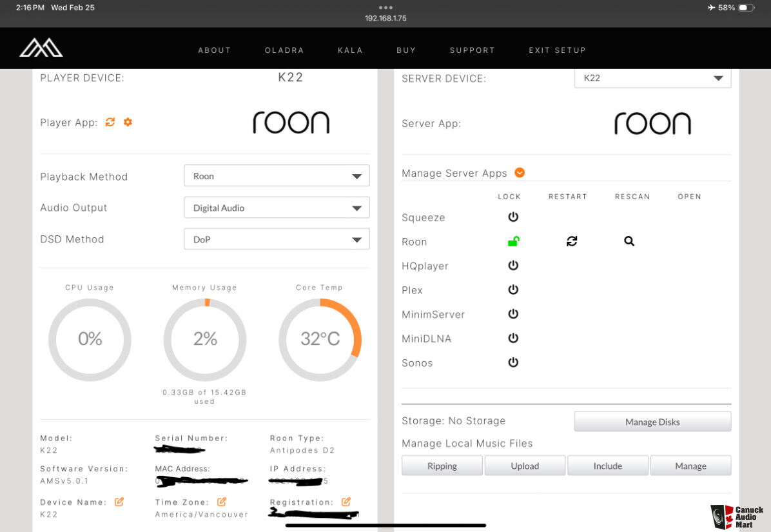Turn on the Plex power toggle
The image size is (771, 532).
tap(513, 290)
